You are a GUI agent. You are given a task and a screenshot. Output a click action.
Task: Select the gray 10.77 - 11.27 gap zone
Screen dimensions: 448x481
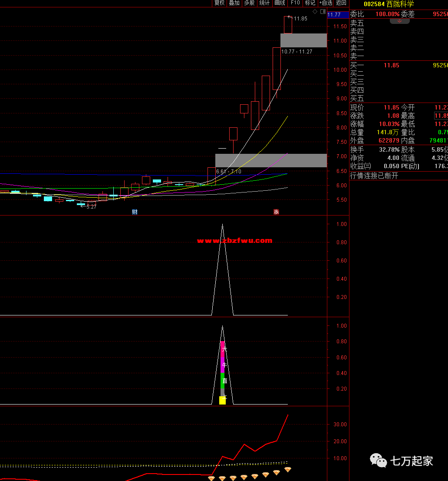303,40
